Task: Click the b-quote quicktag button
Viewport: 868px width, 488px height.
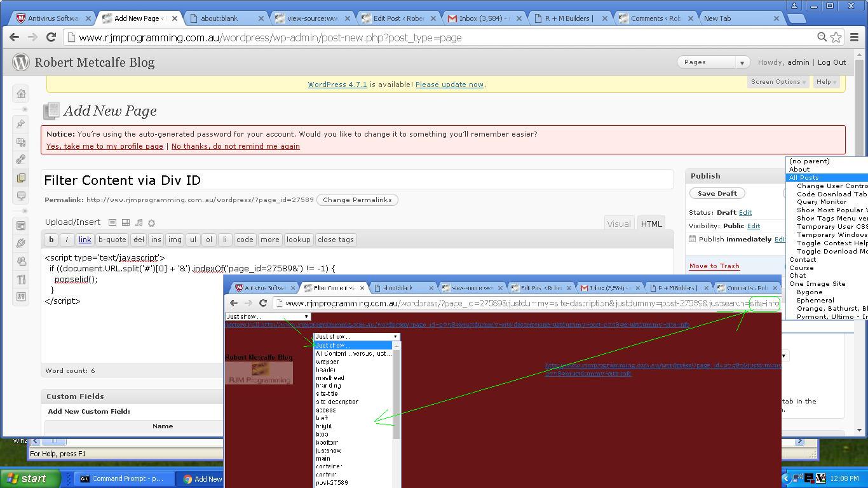Action: click(112, 240)
